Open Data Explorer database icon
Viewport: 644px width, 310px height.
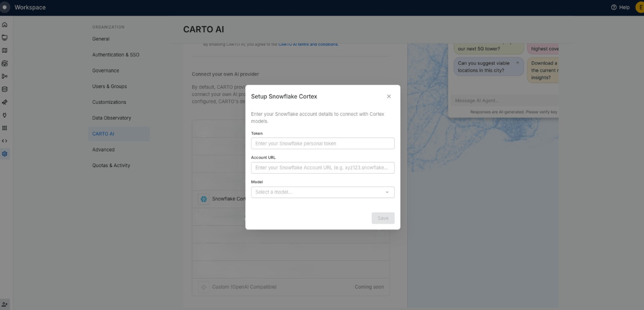[5, 89]
